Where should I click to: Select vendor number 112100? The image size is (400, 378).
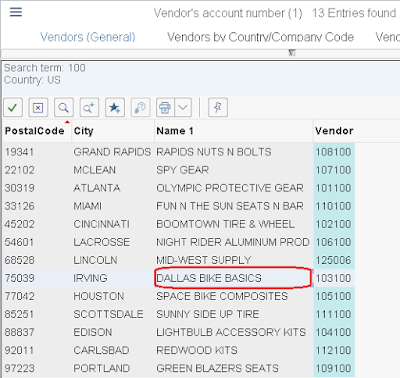coord(334,350)
